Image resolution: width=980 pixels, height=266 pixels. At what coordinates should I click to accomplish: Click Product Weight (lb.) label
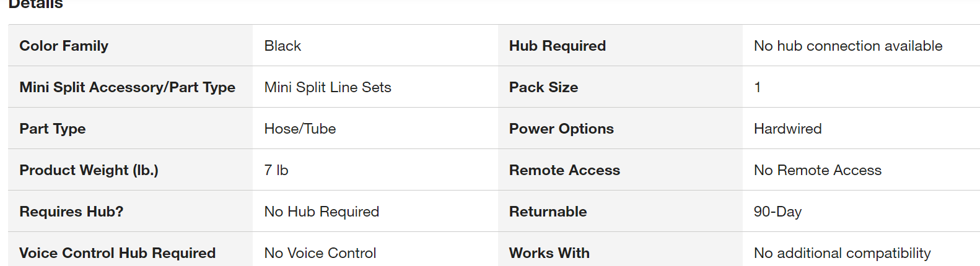89,170
